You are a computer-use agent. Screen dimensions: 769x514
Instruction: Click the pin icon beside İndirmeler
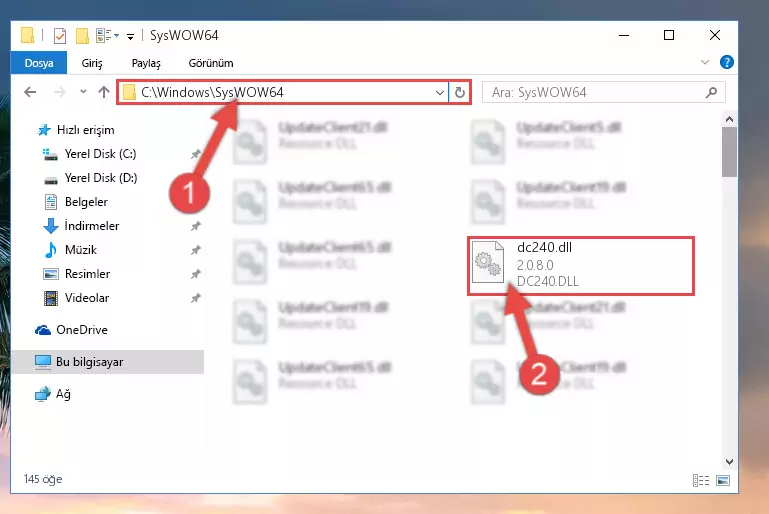click(195, 226)
